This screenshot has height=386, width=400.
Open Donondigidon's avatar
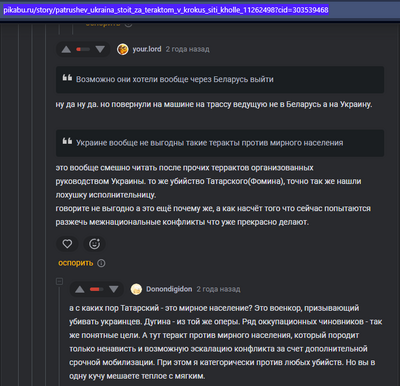[136, 289]
